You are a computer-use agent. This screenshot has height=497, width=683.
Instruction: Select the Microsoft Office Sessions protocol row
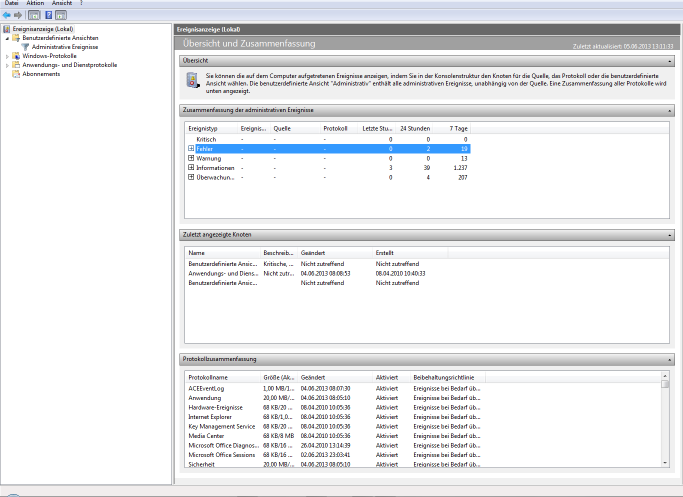click(x=335, y=455)
